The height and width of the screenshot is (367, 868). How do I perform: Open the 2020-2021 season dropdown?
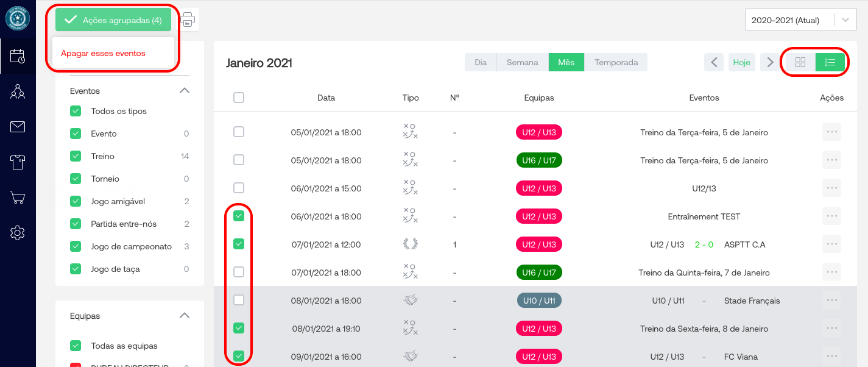point(800,20)
